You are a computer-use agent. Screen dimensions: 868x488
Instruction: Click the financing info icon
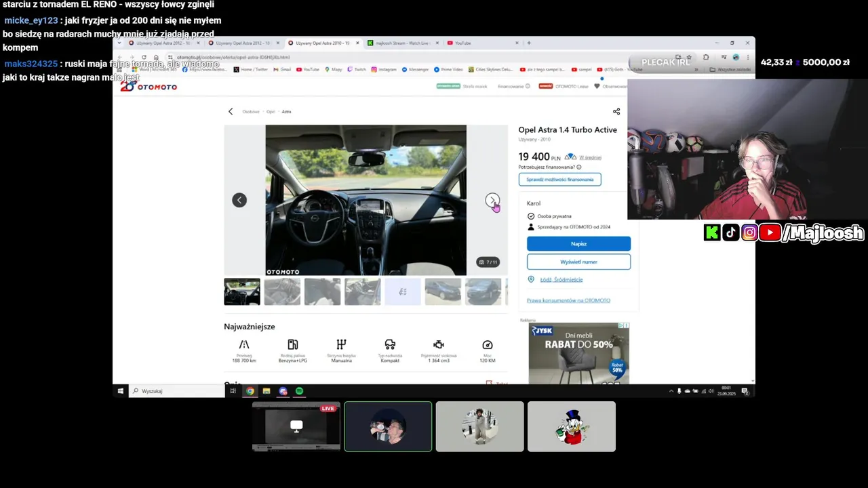(x=578, y=167)
